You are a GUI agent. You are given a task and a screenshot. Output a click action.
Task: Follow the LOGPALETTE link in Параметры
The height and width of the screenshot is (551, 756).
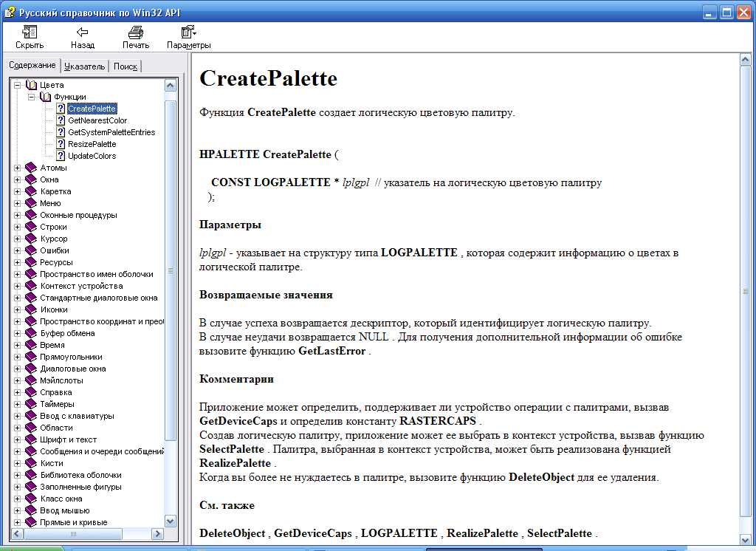pyautogui.click(x=419, y=253)
